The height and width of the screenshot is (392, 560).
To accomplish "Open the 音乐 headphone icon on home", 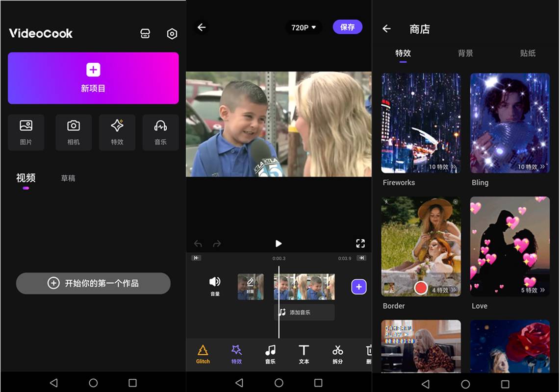I will point(160,132).
